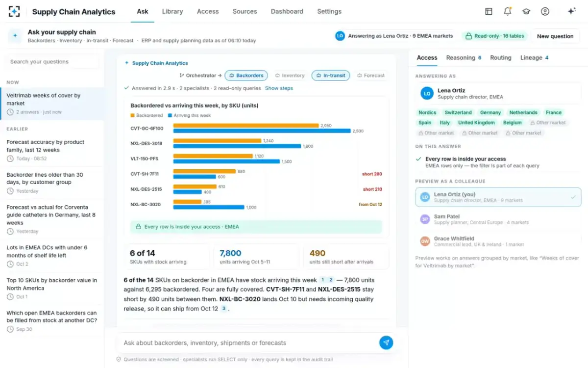Toggle the In-transit specialist chip

pos(331,76)
